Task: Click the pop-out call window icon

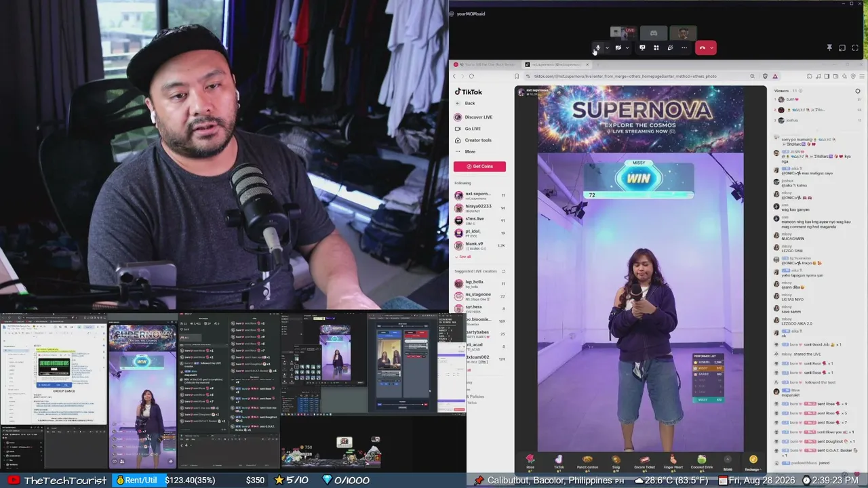Action: pyautogui.click(x=842, y=47)
